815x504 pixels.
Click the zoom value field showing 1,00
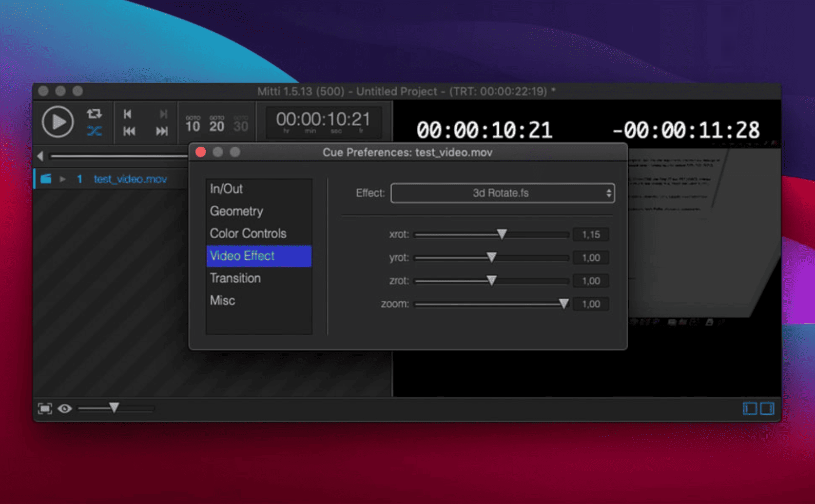[x=591, y=304]
